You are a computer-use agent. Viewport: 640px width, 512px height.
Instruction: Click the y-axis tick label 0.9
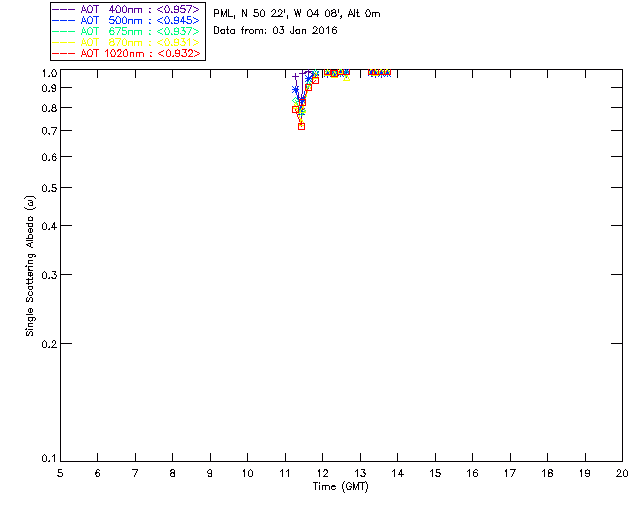click(x=49, y=88)
